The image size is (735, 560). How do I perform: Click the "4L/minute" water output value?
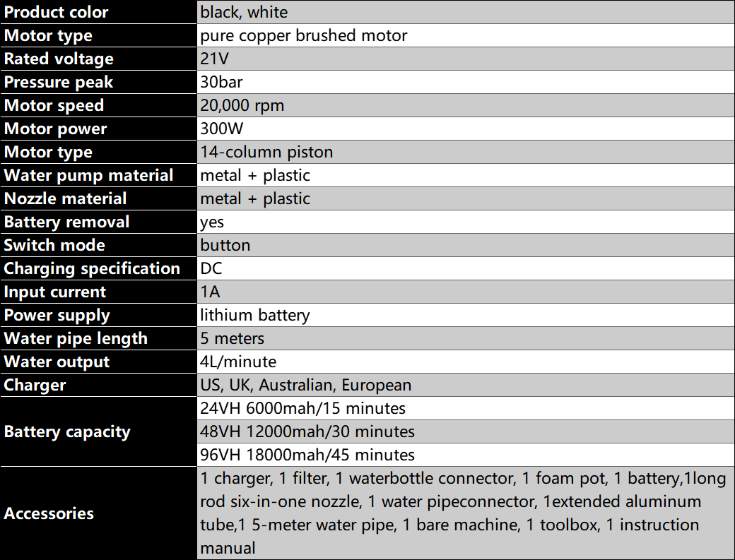tap(238, 362)
